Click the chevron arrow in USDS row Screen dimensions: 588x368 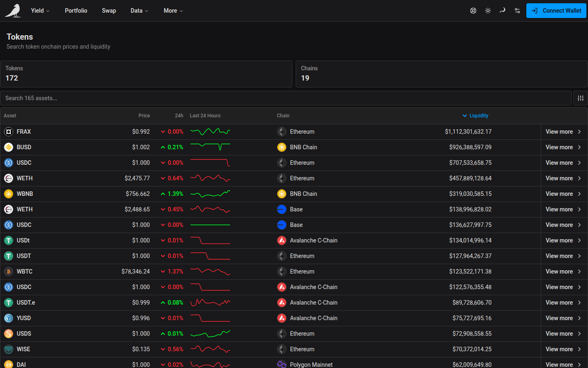(579, 334)
